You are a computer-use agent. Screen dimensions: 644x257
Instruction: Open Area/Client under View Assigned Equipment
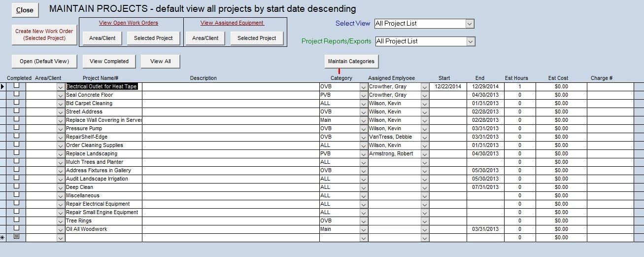coord(205,38)
